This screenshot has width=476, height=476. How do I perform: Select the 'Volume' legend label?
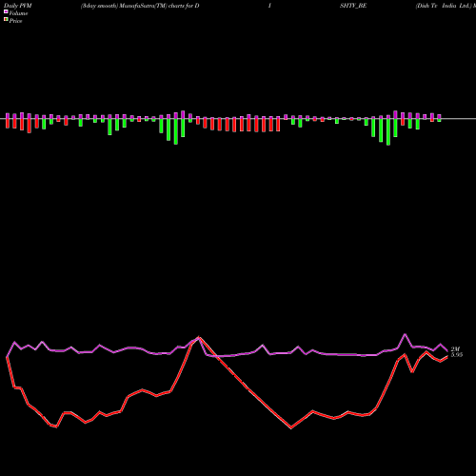18,13
